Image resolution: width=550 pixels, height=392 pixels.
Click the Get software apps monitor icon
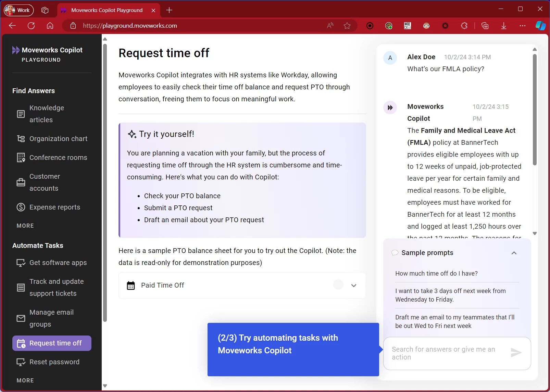coord(21,263)
